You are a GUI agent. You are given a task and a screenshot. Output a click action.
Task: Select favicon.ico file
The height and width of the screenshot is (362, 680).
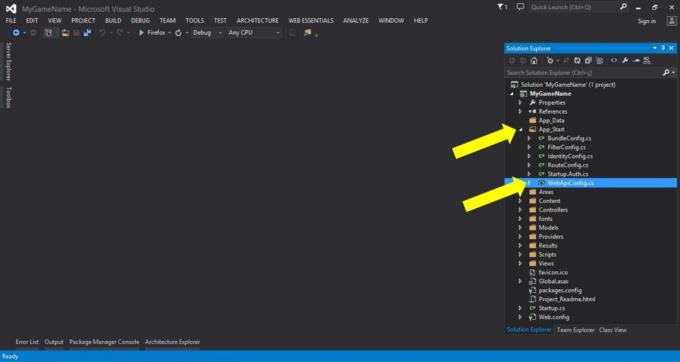click(x=553, y=272)
